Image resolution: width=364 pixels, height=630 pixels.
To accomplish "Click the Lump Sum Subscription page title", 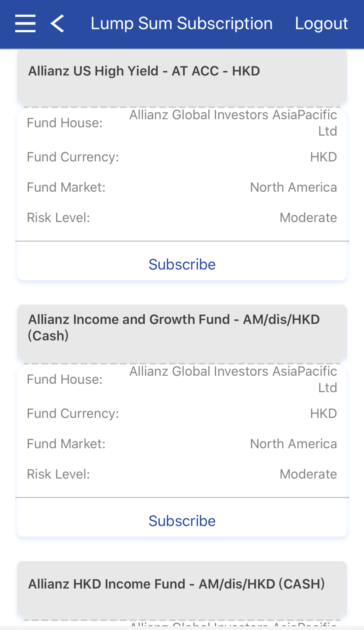I will 182,23.
